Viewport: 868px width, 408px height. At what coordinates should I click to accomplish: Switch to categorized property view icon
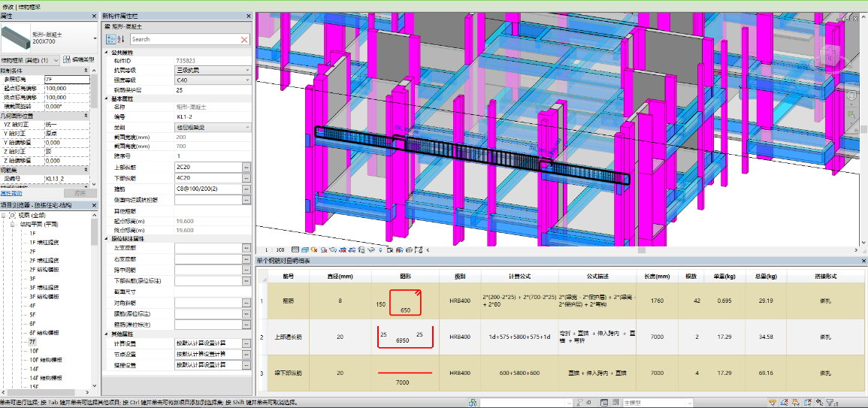(110, 39)
